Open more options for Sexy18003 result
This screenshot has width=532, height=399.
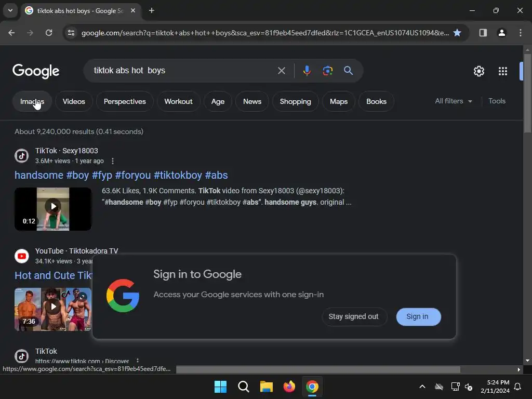pyautogui.click(x=113, y=161)
